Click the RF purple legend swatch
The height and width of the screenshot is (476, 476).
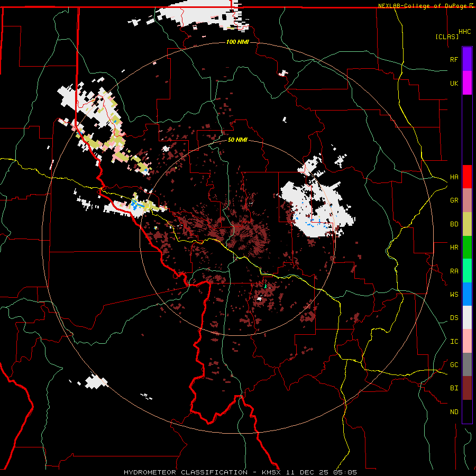pos(467,59)
